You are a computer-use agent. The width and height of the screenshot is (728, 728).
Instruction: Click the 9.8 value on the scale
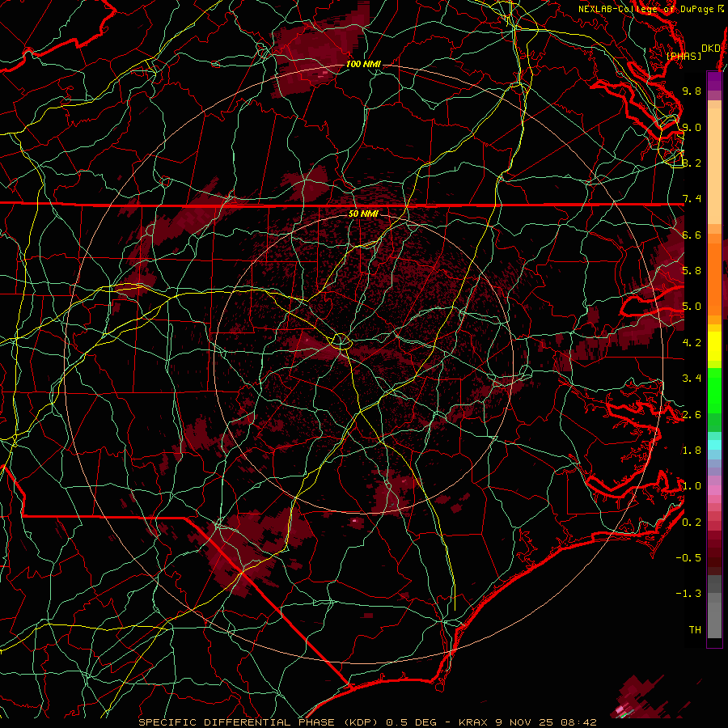pos(692,91)
